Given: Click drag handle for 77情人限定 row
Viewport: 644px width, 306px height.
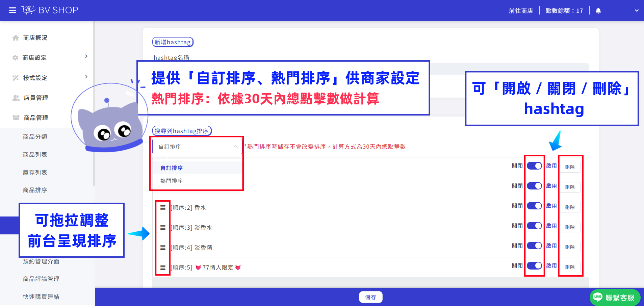Looking at the screenshot, I should pyautogui.click(x=163, y=267).
